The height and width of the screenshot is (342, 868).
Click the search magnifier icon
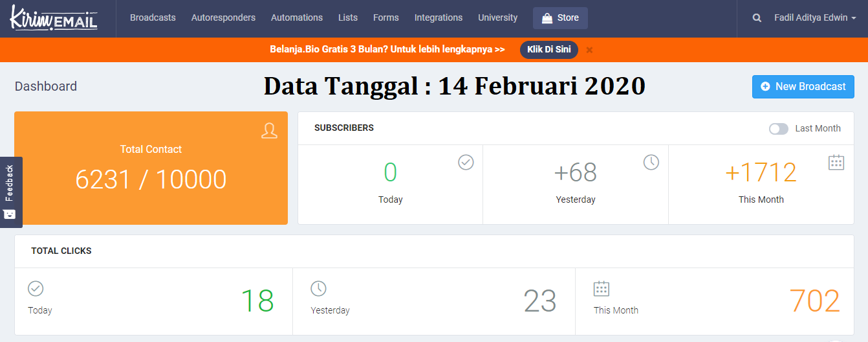click(x=757, y=18)
